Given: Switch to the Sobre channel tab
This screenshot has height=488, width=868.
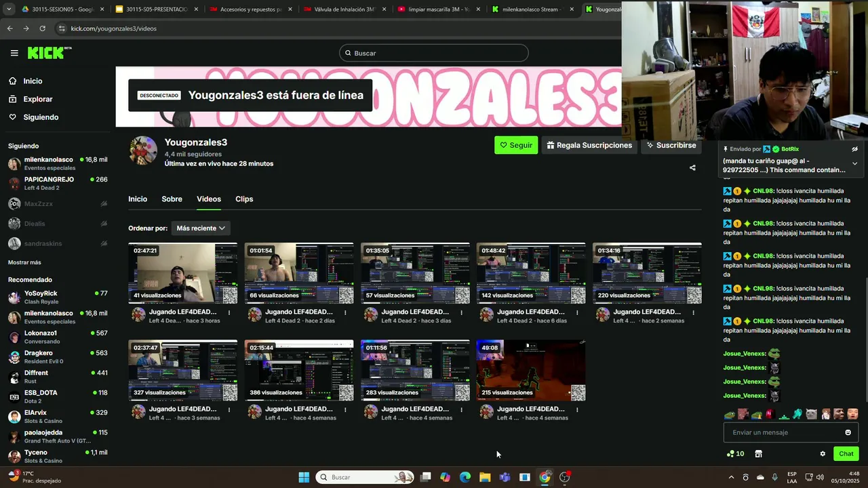Looking at the screenshot, I should click(172, 199).
